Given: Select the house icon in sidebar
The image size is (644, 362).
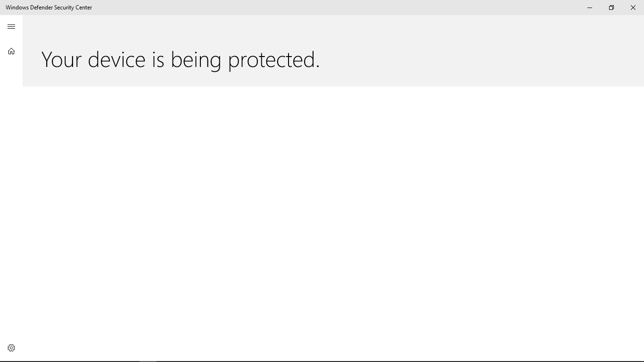Looking at the screenshot, I should 11,51.
